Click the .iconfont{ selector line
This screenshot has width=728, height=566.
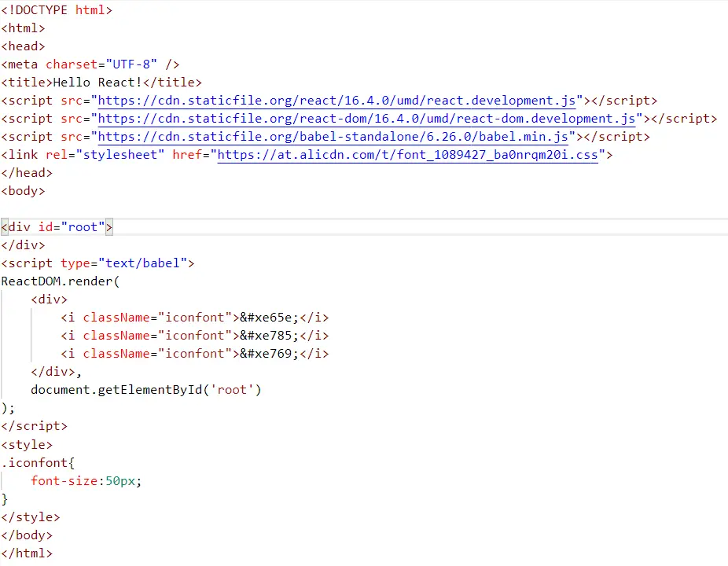point(38,463)
